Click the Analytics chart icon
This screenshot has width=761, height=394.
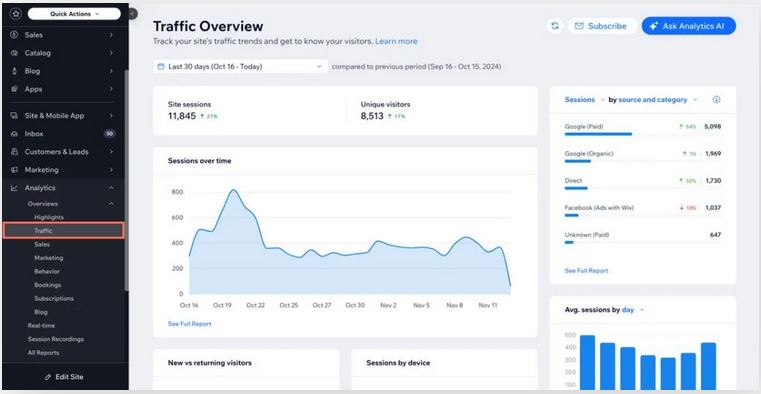[14, 188]
